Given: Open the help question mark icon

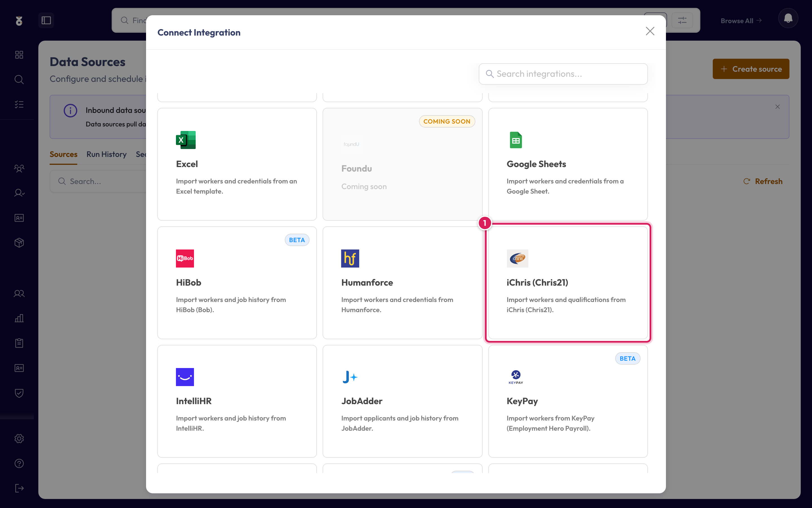Looking at the screenshot, I should (19, 463).
